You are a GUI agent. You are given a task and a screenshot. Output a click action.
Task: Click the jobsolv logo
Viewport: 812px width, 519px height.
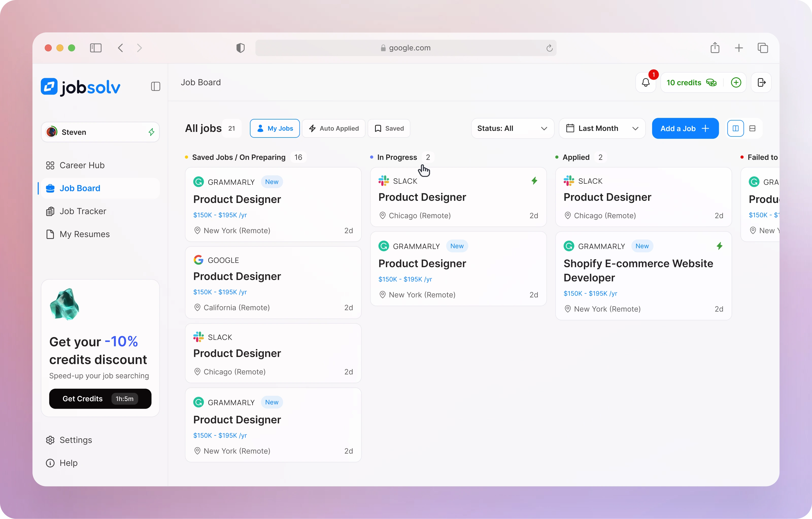(x=81, y=87)
